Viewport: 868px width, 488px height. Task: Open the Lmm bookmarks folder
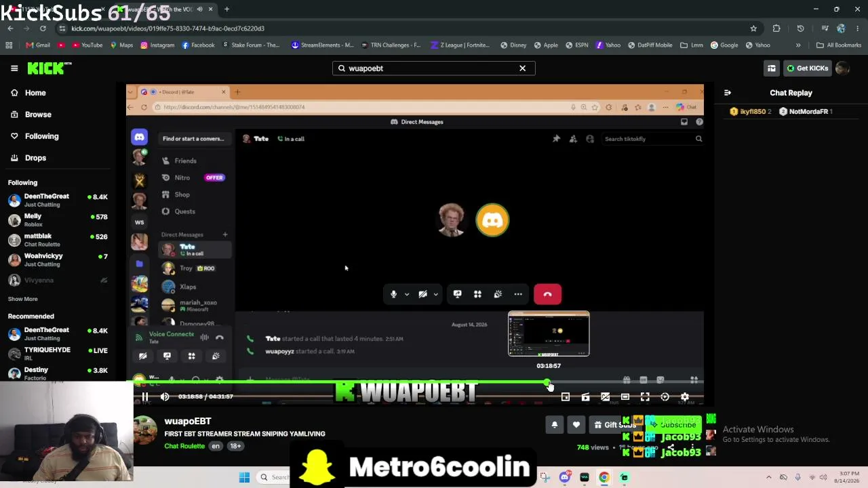tap(692, 45)
